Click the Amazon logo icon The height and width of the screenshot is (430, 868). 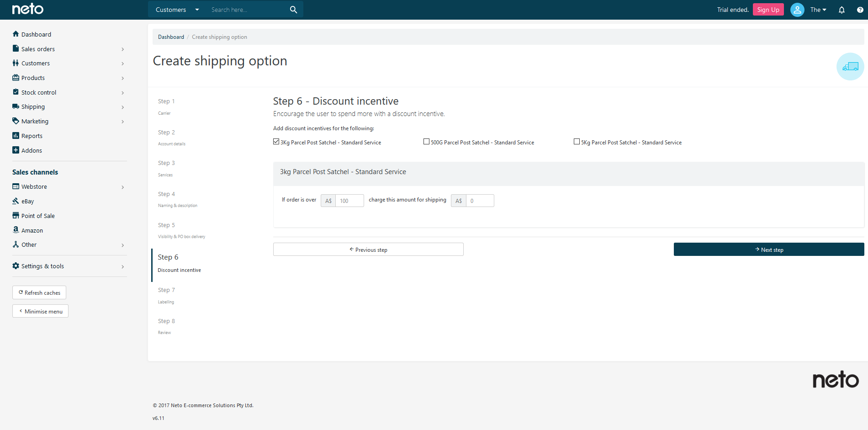click(16, 230)
